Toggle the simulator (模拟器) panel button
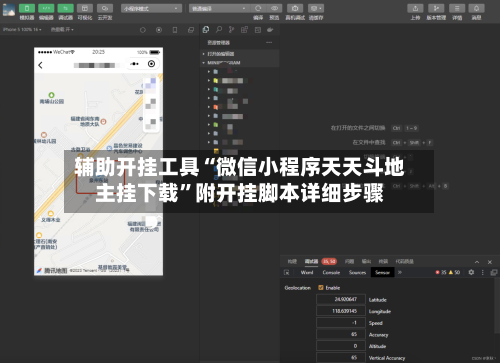500x363 pixels. [27, 8]
